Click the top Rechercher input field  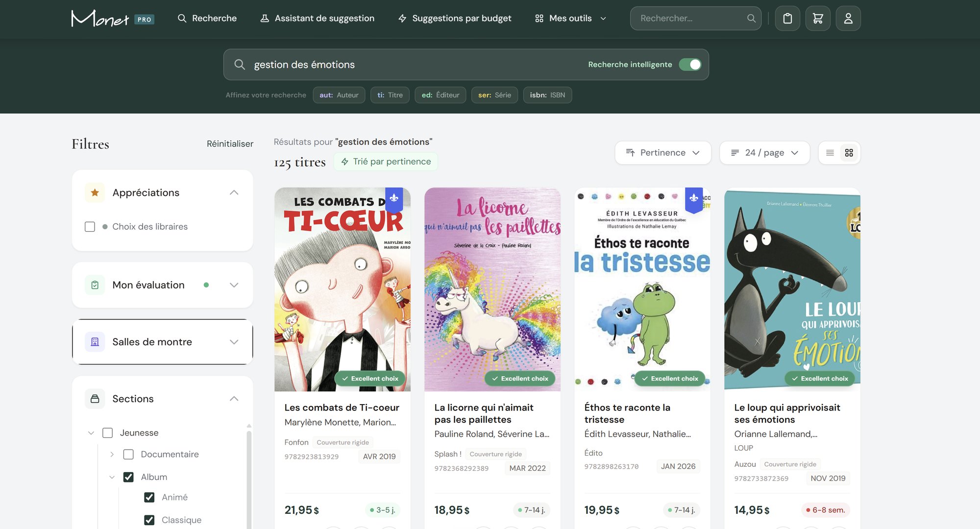(696, 18)
